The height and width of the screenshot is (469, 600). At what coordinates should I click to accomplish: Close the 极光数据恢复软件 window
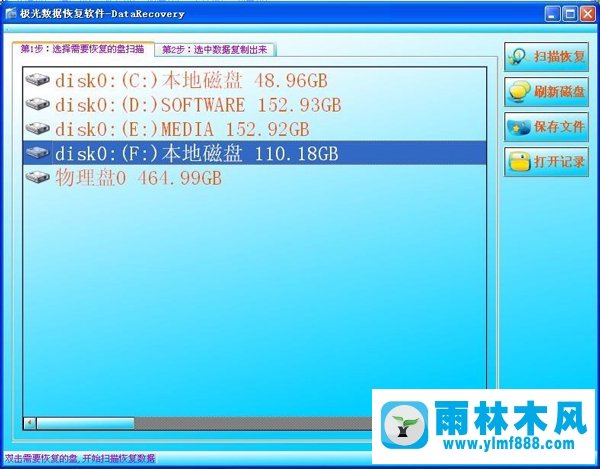pos(588,14)
